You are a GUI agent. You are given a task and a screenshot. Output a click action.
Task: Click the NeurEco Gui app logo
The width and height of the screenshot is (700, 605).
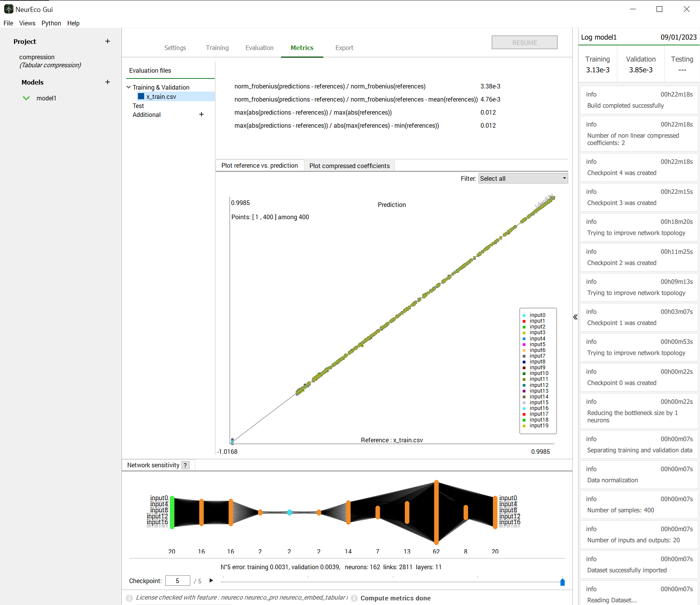(x=8, y=9)
